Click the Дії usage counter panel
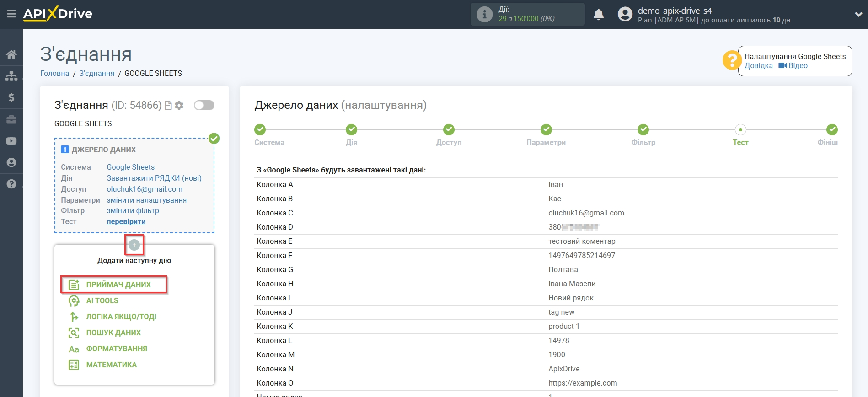 (527, 14)
